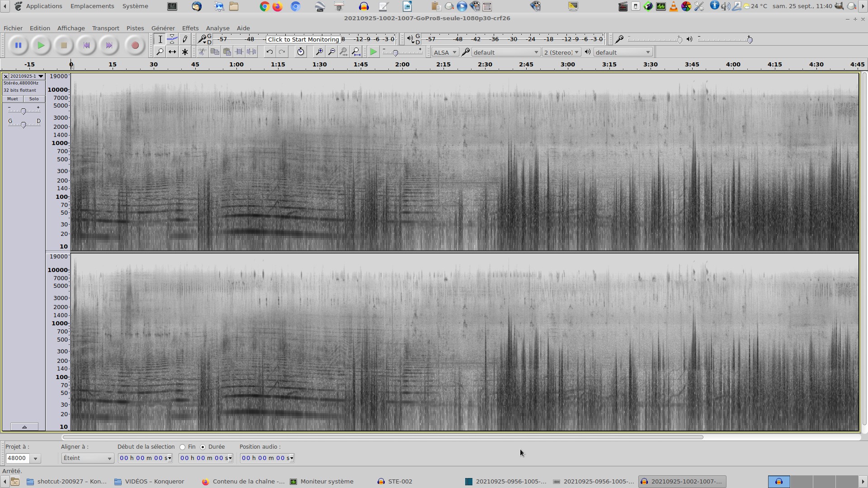
Task: Toggle the Muet button on track
Action: click(13, 99)
